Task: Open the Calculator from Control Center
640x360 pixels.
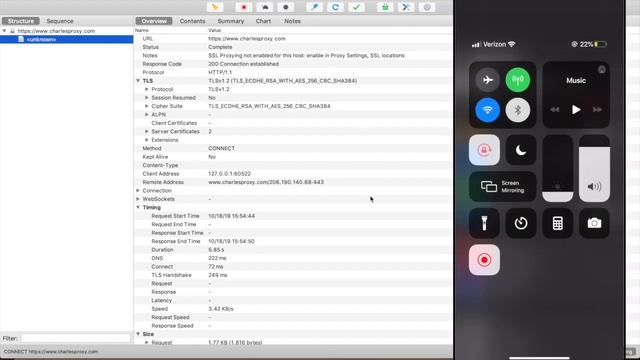Action: pos(558,223)
